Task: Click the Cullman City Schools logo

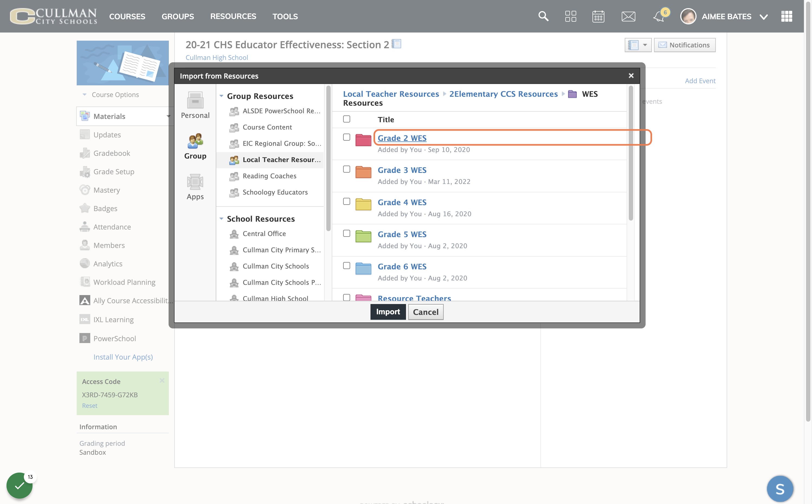Action: click(x=53, y=16)
